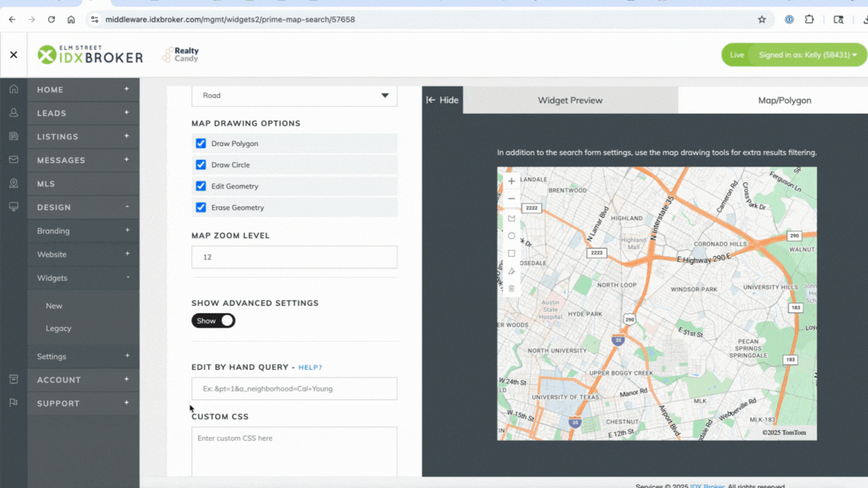Viewport: 868px width, 488px height.
Task: Open the browser extensions puzzle icon
Action: click(x=809, y=20)
